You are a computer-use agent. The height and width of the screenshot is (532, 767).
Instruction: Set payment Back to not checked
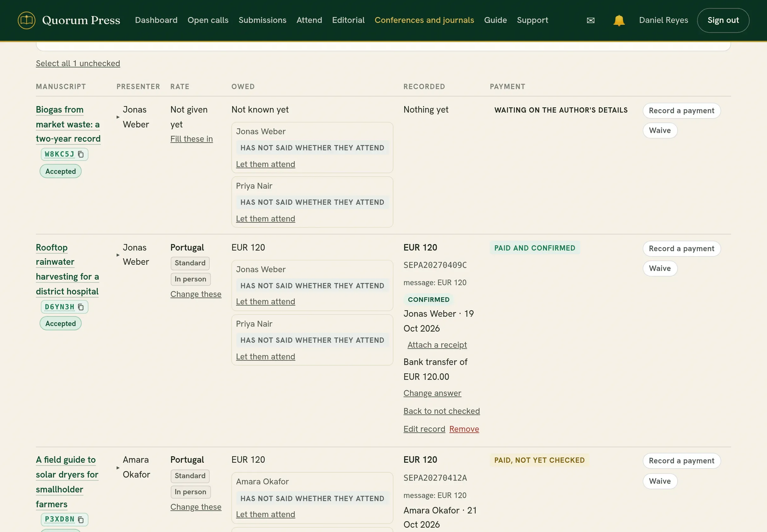(441, 411)
